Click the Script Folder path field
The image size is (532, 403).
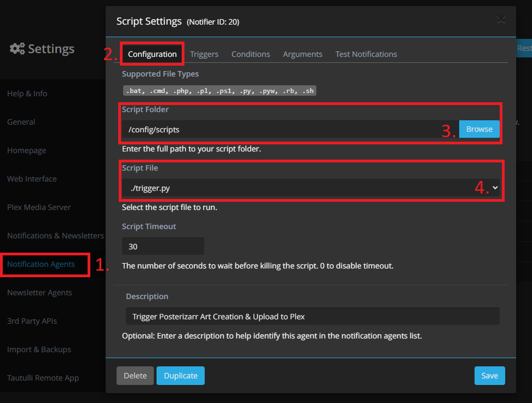[x=290, y=130]
